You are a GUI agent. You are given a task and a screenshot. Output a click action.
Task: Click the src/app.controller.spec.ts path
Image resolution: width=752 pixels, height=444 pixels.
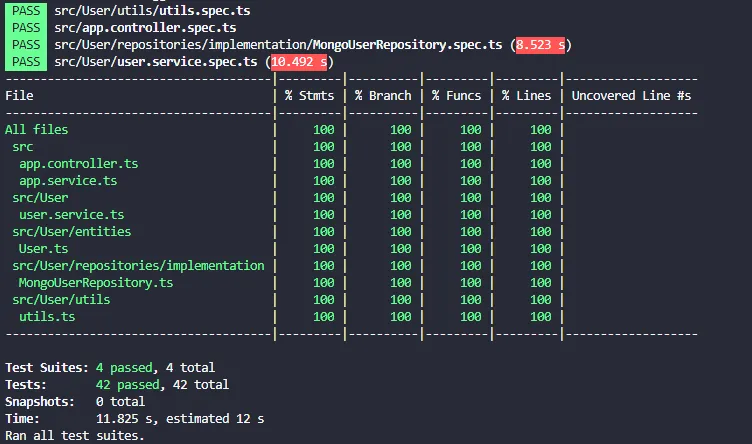[x=145, y=28]
